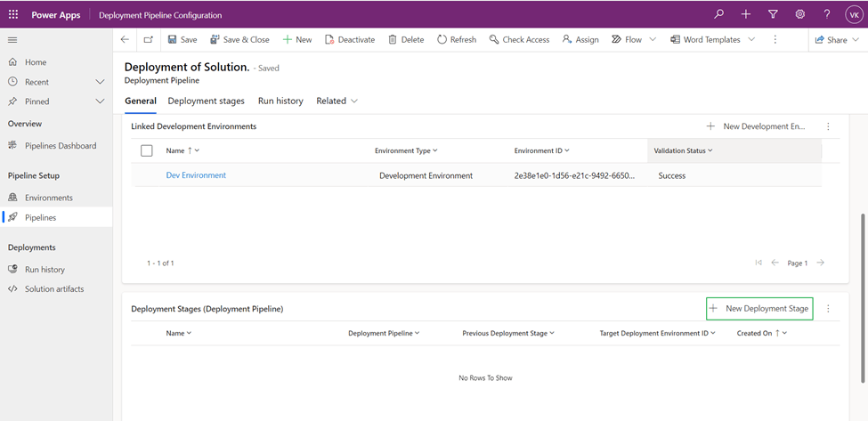Switch to the Run history tab
The height and width of the screenshot is (421, 868).
pos(280,101)
